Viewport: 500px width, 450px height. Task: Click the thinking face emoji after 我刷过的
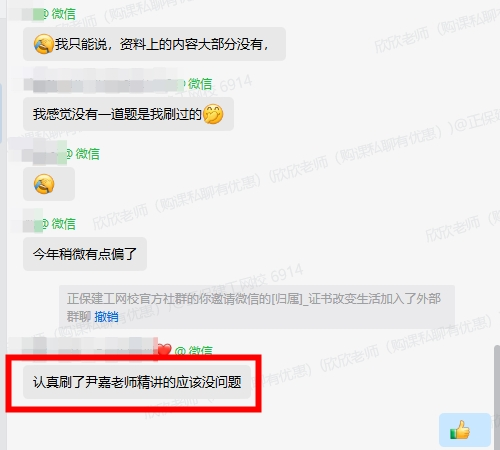(213, 114)
